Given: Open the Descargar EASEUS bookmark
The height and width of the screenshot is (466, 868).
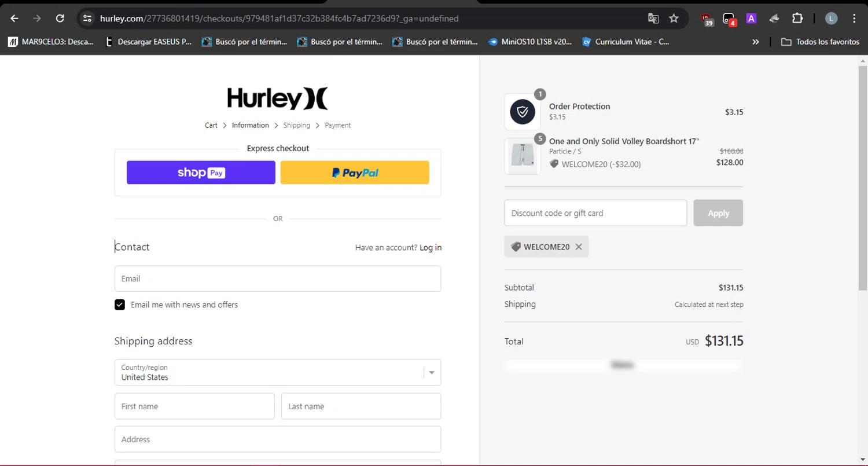Looking at the screenshot, I should [x=148, y=42].
